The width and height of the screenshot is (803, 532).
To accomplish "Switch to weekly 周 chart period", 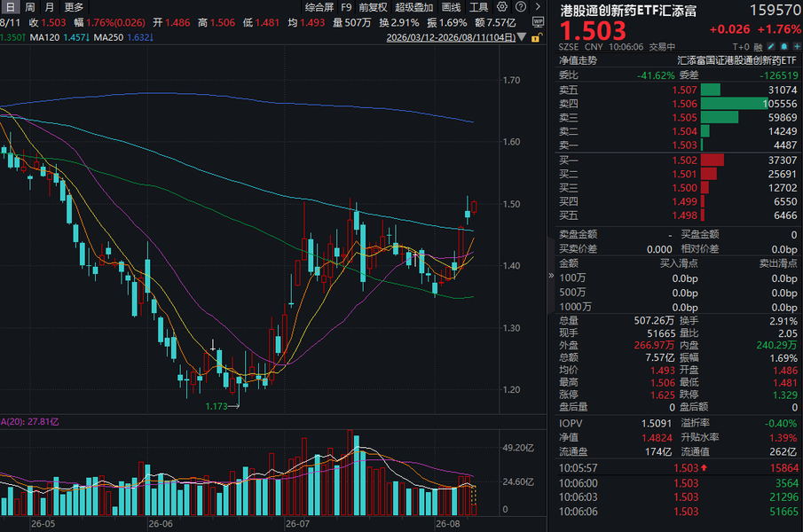I will point(29,7).
